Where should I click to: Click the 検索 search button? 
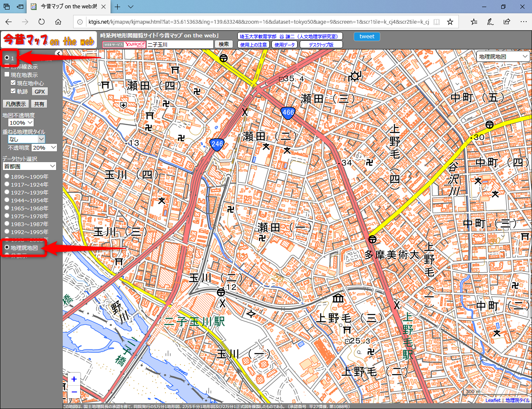pyautogui.click(x=224, y=44)
